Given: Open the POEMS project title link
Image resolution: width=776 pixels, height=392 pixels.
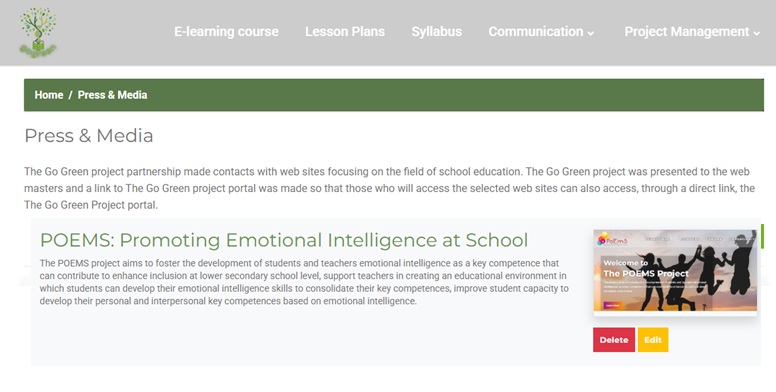Looking at the screenshot, I should (x=284, y=240).
